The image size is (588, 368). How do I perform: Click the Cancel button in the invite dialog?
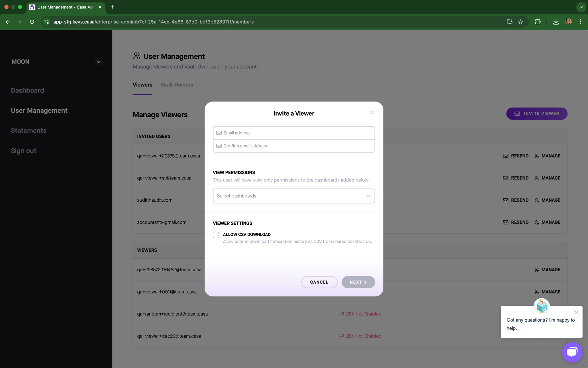point(319,282)
